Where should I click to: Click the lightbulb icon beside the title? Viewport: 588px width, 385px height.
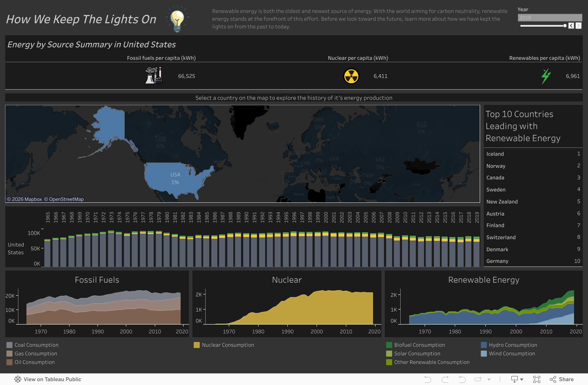(177, 19)
